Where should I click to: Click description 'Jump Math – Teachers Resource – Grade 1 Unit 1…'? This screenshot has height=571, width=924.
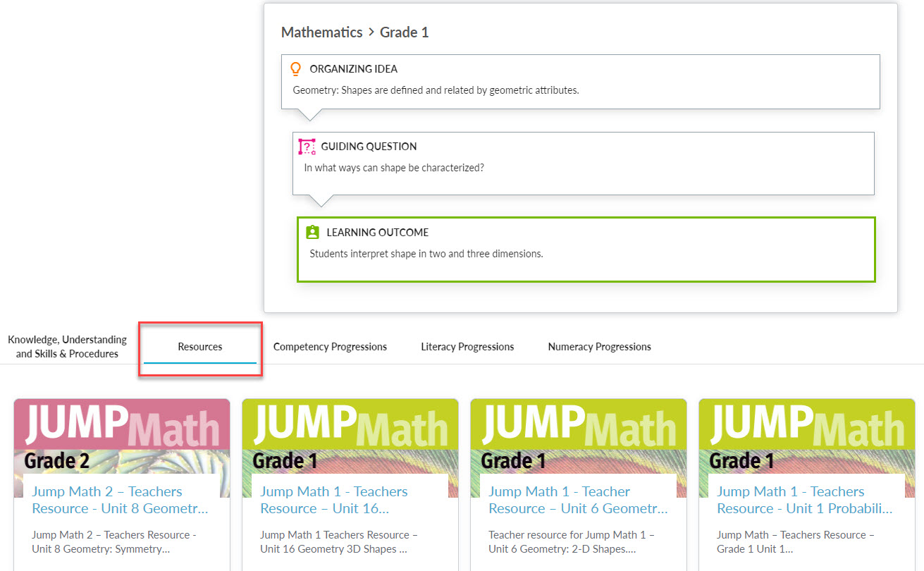(796, 542)
